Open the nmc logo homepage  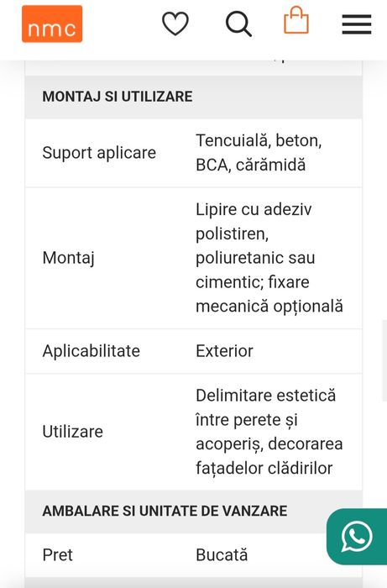click(52, 24)
